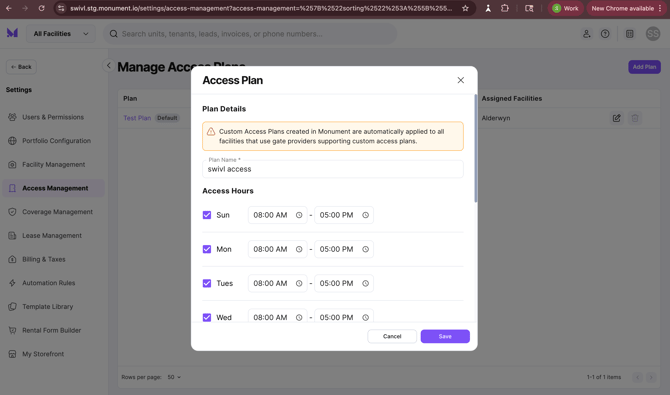Viewport: 670px width, 395px height.
Task: Open the SS account avatar
Action: [x=653, y=34]
